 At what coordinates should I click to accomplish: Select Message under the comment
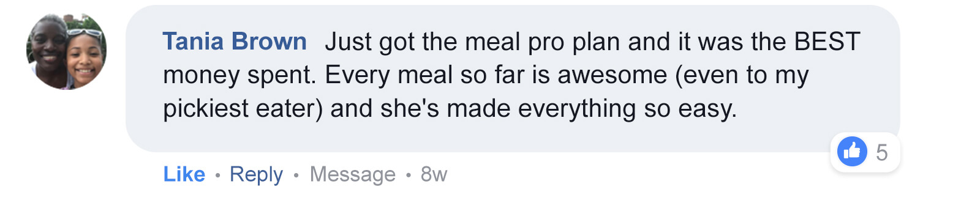(353, 174)
